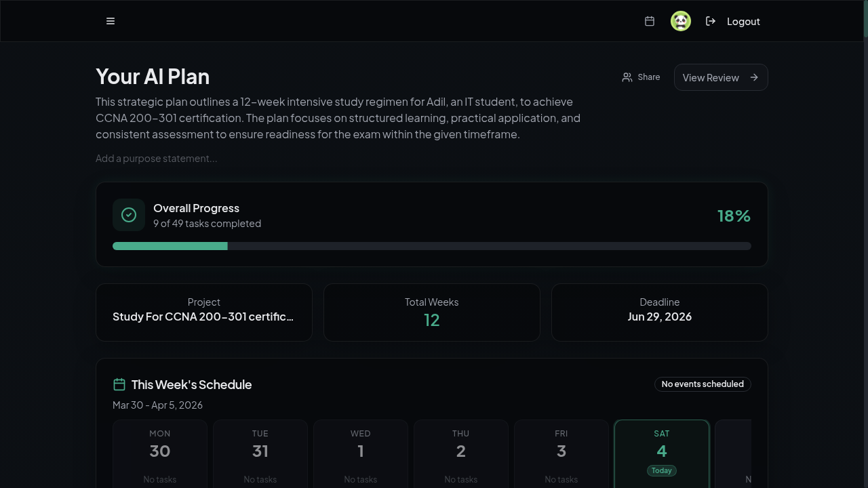Click the Total Weeks card showing 12

coord(431,312)
